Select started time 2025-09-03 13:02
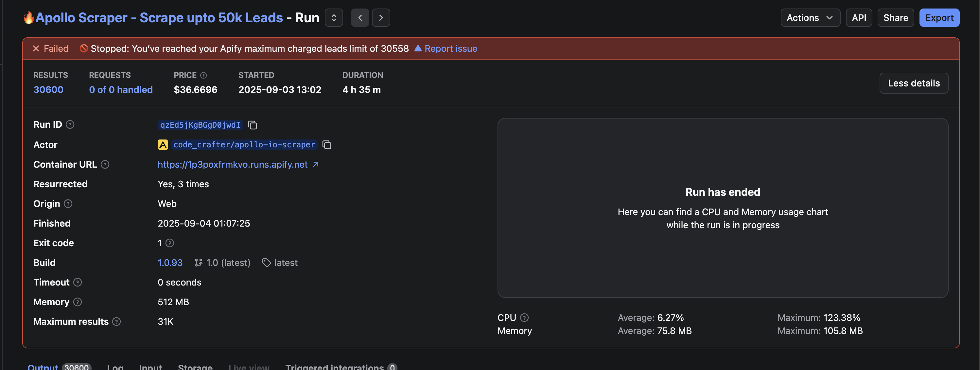The width and height of the screenshot is (980, 370). (280, 89)
